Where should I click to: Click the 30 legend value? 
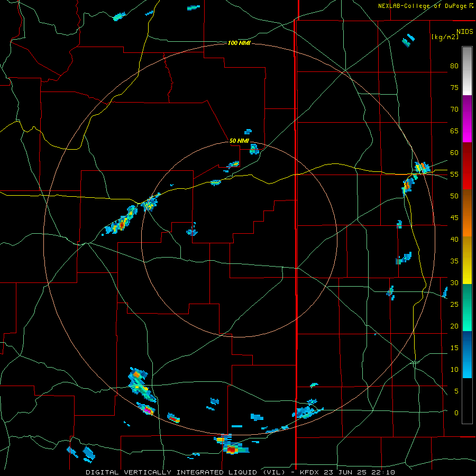(x=454, y=282)
